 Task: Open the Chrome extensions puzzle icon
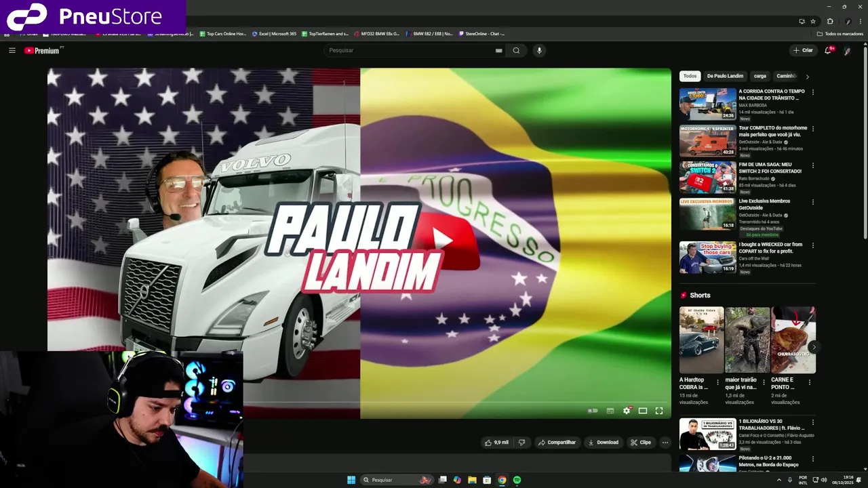point(830,21)
